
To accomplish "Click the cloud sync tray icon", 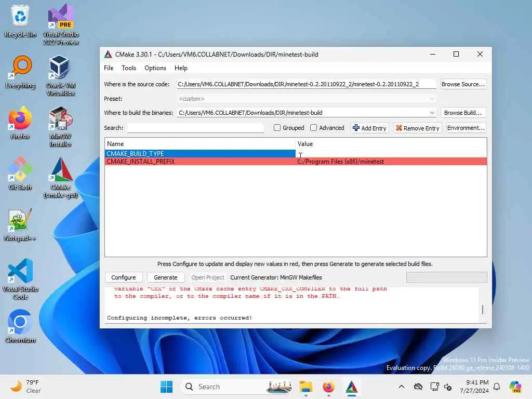I will point(418,387).
